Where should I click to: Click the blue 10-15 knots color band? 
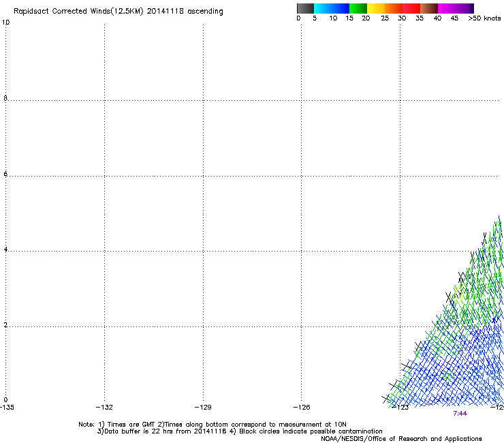[x=341, y=8]
